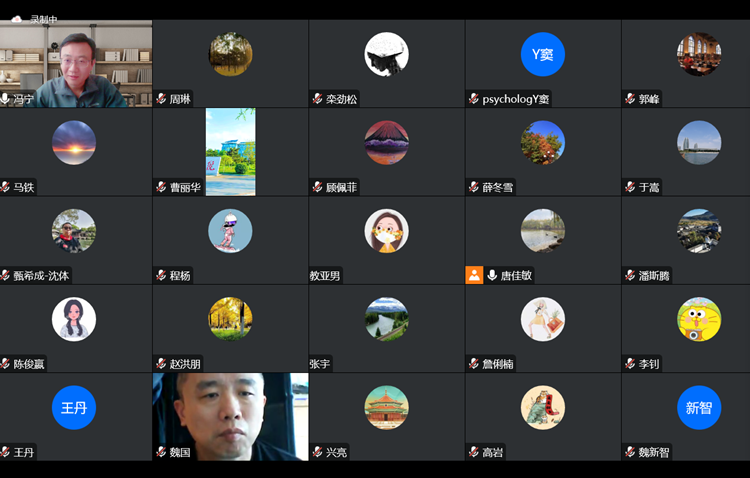The image size is (750, 478).
Task: Click the muted mic icon beside 郭峰
Action: [x=630, y=99]
